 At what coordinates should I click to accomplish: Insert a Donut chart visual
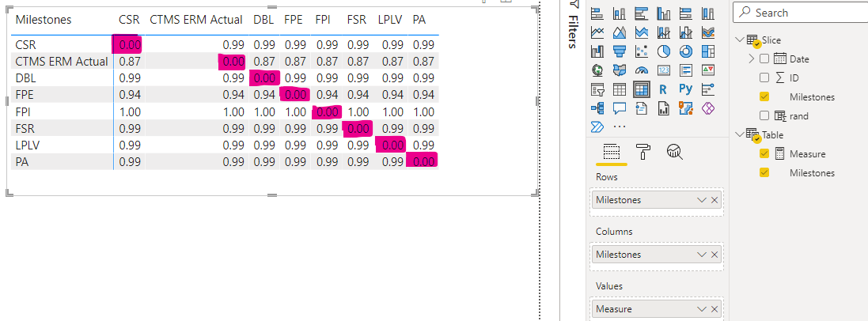click(686, 51)
